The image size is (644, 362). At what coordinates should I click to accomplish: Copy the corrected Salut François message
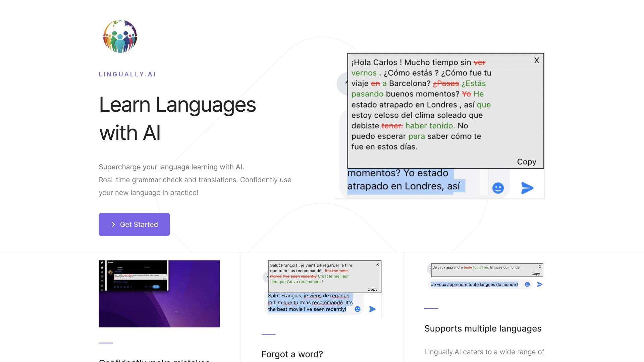click(x=372, y=289)
